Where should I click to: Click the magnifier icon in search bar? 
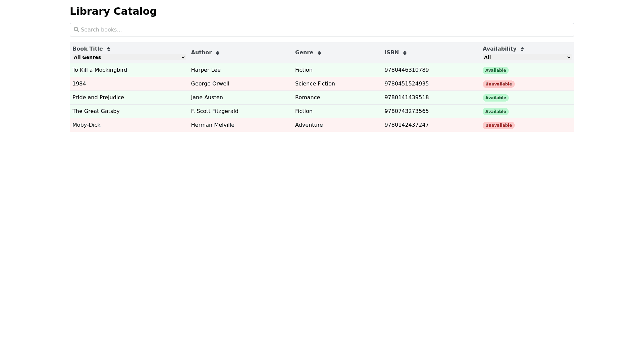[76, 30]
